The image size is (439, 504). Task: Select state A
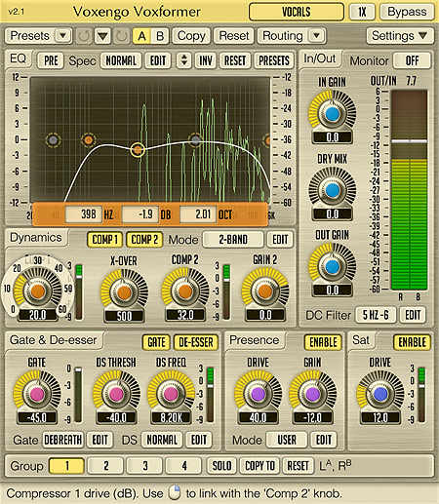click(141, 36)
